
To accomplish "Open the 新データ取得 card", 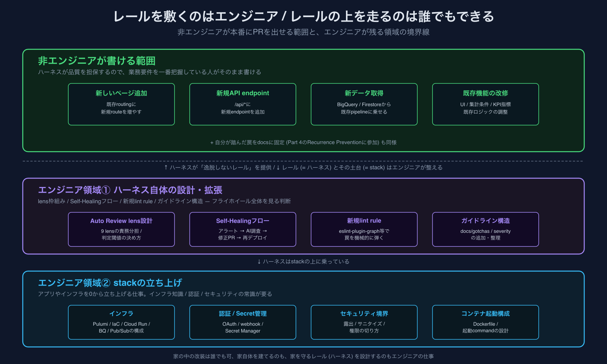I will coord(364,104).
